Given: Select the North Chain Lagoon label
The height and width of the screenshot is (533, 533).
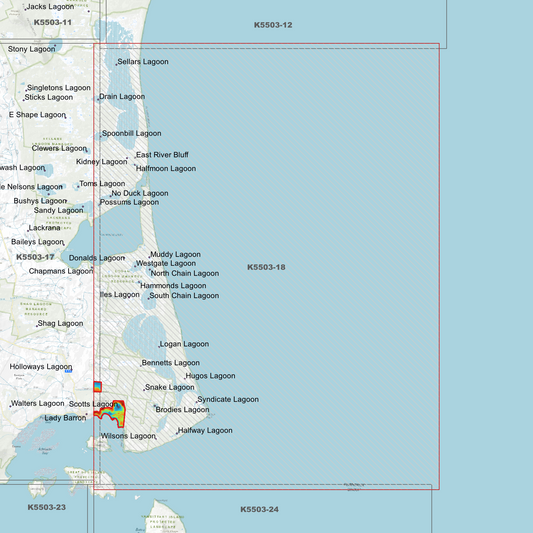Looking at the screenshot, I should pyautogui.click(x=185, y=273).
